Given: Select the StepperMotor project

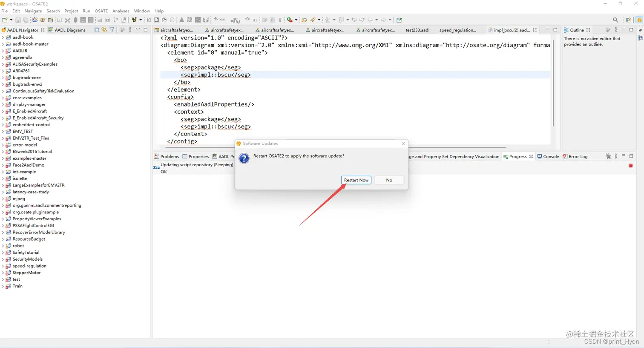Looking at the screenshot, I should click(26, 273).
